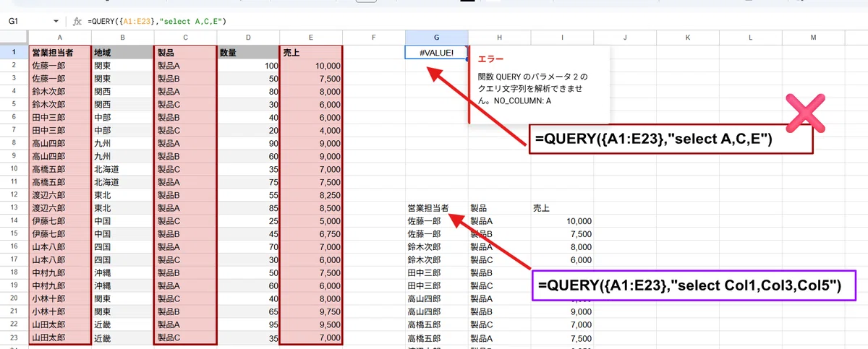
Task: Select quantity cell with value 95
Action: 248,324
